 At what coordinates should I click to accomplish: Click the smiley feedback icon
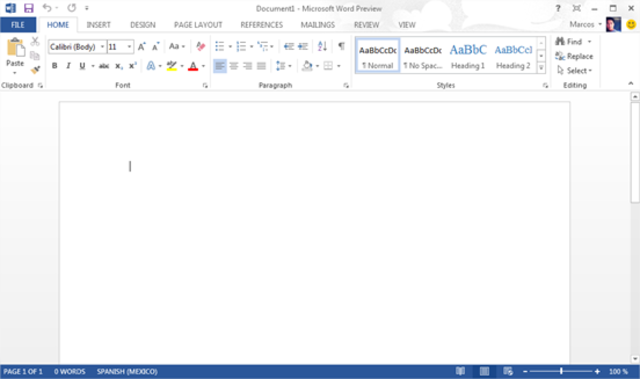(631, 25)
